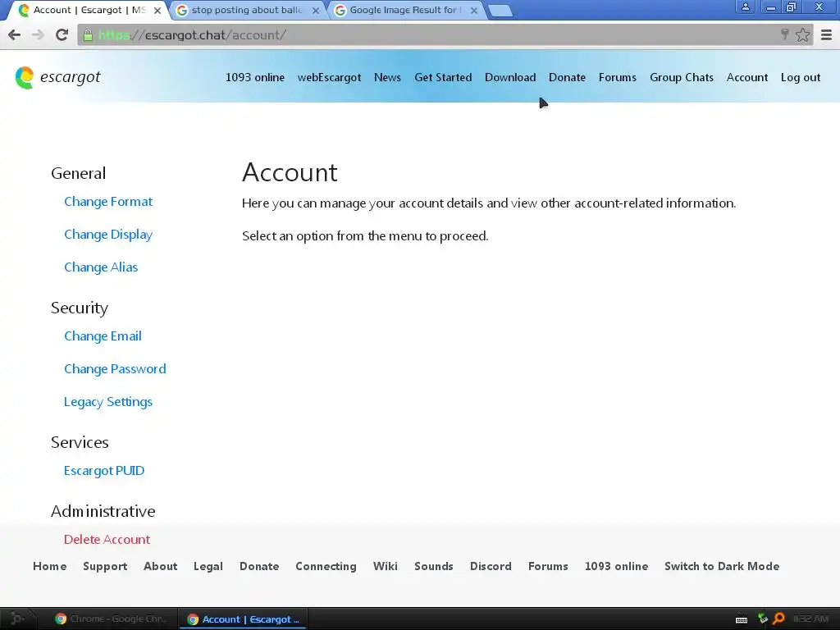The height and width of the screenshot is (630, 840).
Task: Open the Change Password link
Action: tap(115, 369)
